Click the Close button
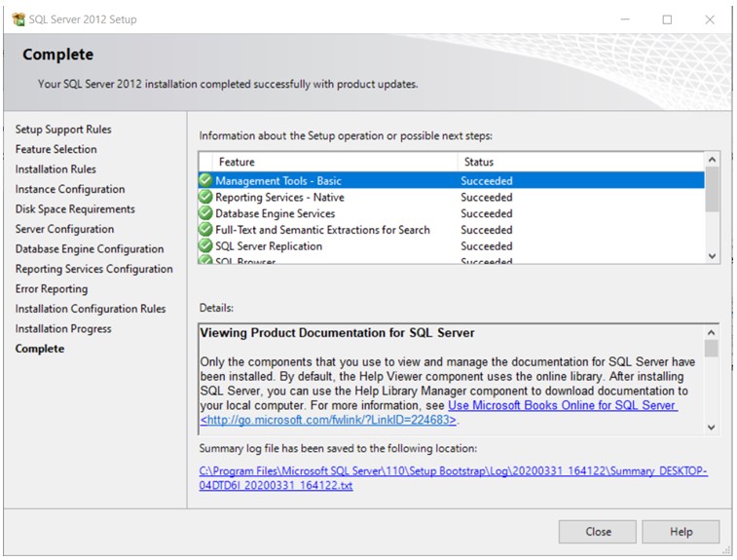 598,532
